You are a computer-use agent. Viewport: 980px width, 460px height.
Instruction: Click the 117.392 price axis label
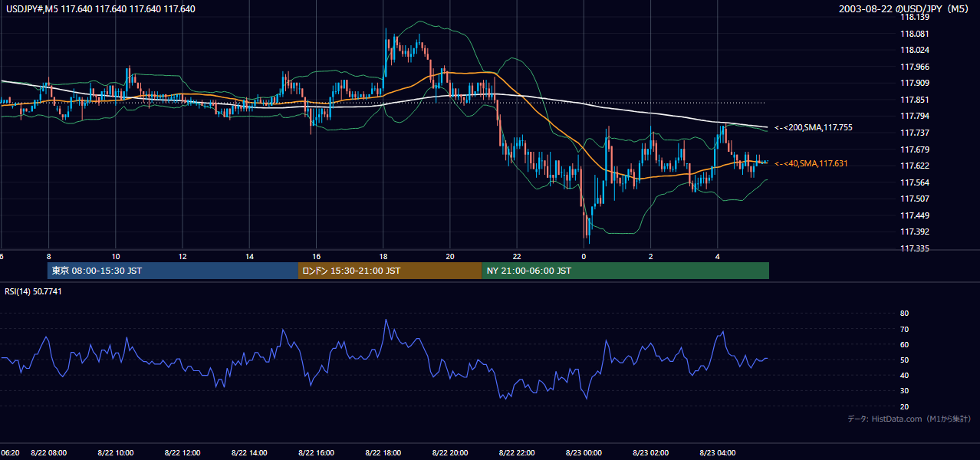coord(916,232)
